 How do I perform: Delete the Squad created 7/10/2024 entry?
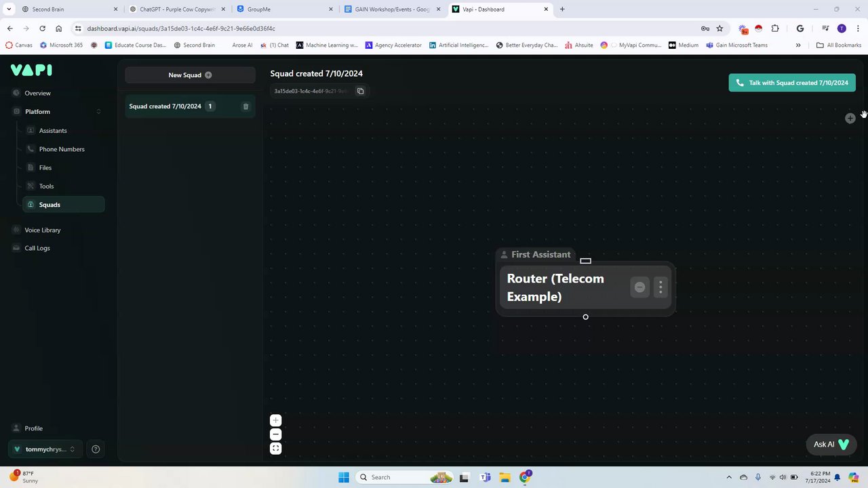pos(245,106)
